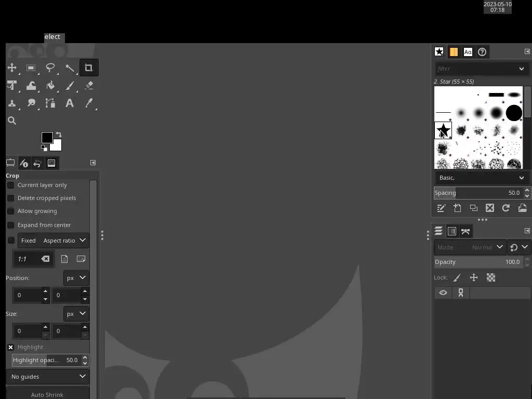
Task: Select the large hard round brush thumbnail
Action: pos(514,113)
